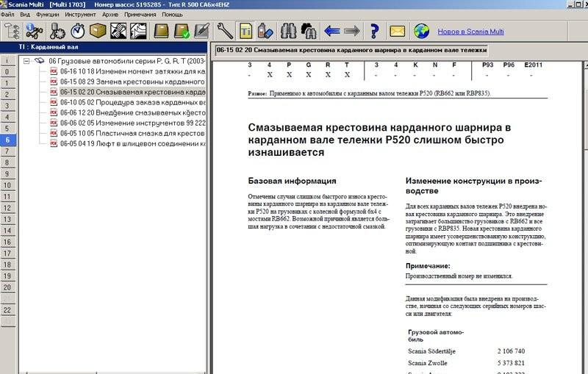Click the 'Scania Södertälje' row text
Image resolution: width=588 pixels, height=374 pixels.
coord(431,351)
